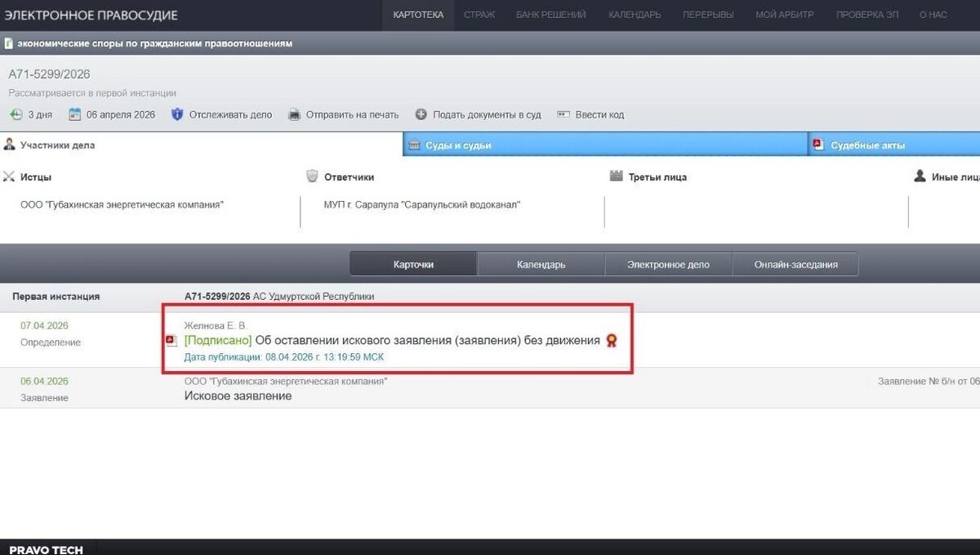Click the shield icon to track the case (Отслеживать дело)
The width and height of the screenshot is (980, 555).
(177, 114)
